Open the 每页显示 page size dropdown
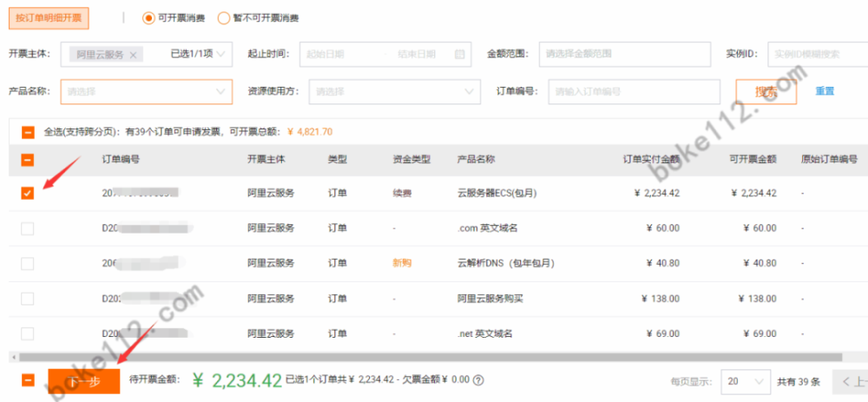Viewport: 868px width, 402px height. 746,381
